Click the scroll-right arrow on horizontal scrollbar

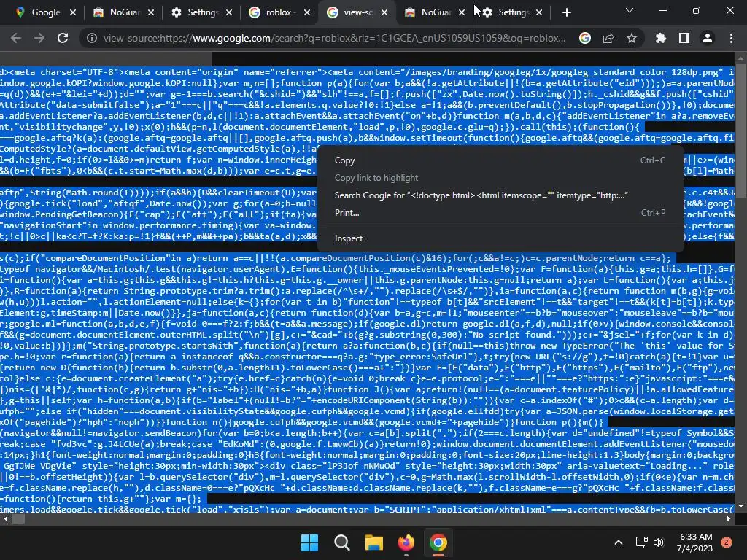click(x=729, y=519)
